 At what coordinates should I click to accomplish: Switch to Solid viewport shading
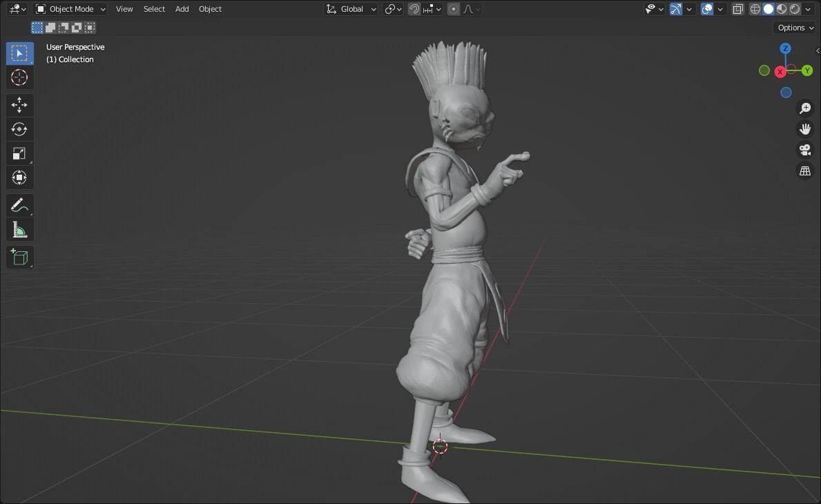[768, 9]
